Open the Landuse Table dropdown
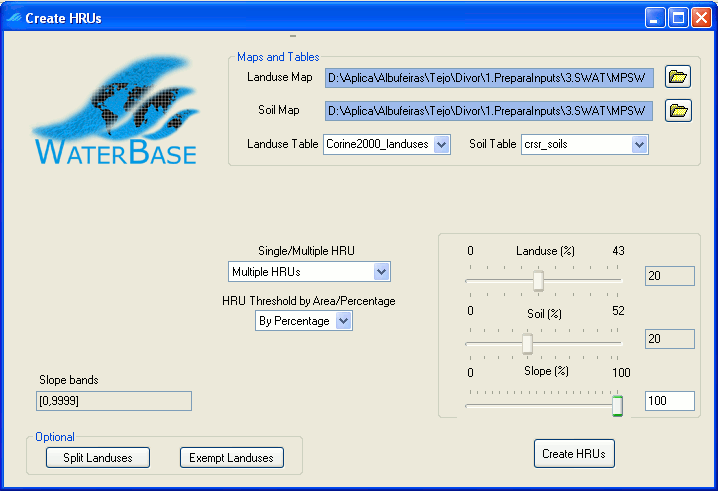Viewport: 718px width, 491px height. click(x=443, y=145)
